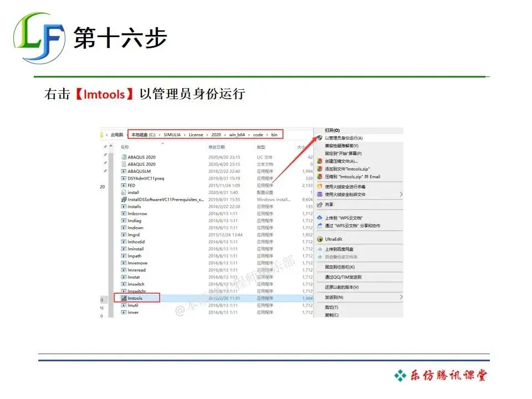Viewport: 532px width, 399px height.
Task: Click the WPS share and collaborate icon
Action: coord(320,226)
